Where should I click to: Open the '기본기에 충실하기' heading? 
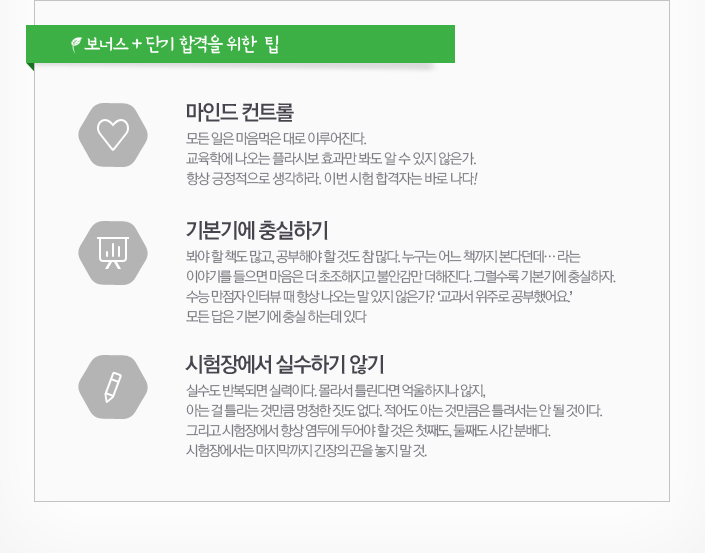258,228
